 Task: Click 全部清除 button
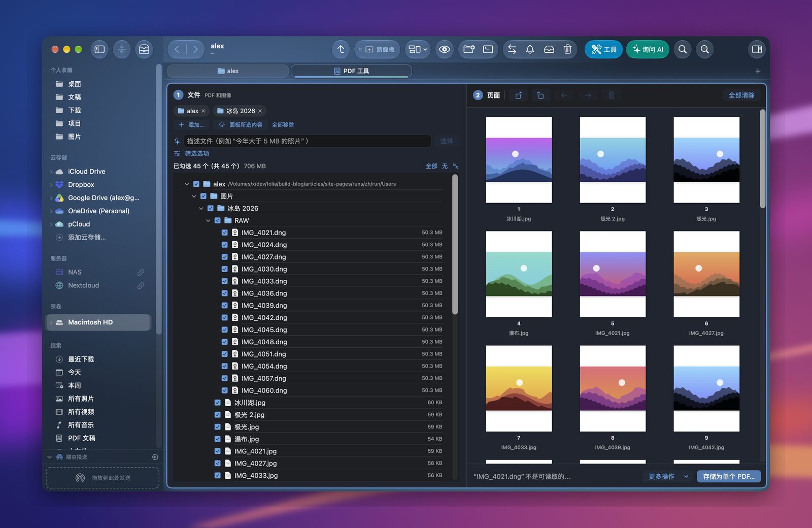click(741, 95)
